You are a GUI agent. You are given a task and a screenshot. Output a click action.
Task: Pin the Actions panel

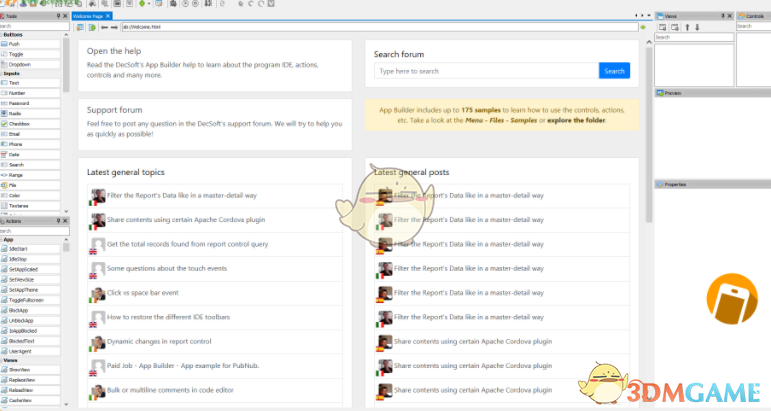(x=59, y=221)
